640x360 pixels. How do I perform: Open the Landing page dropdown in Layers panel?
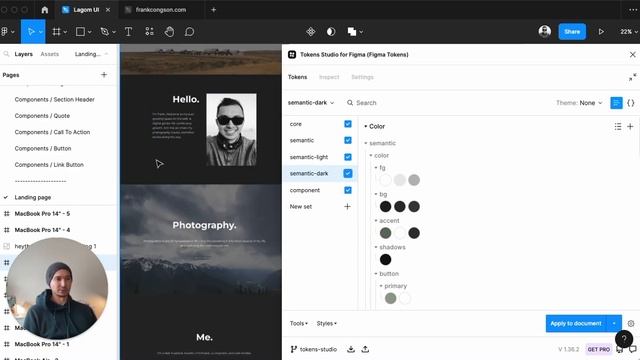pyautogui.click(x=91, y=54)
